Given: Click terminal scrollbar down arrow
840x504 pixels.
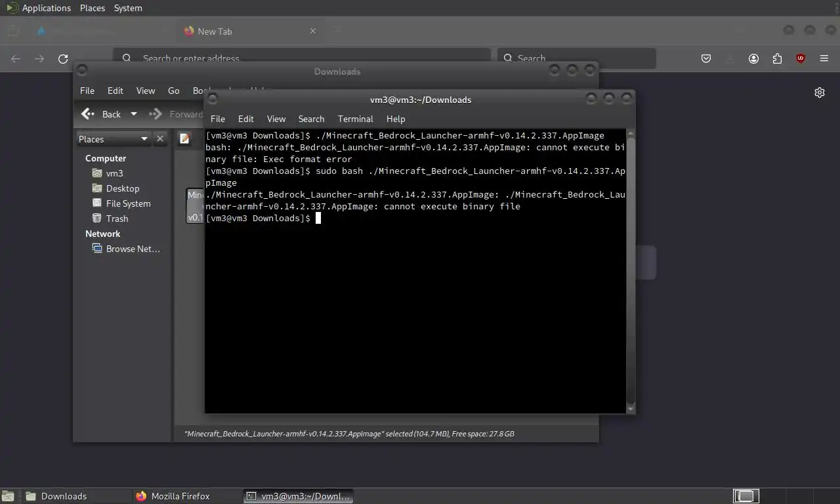Looking at the screenshot, I should (631, 409).
